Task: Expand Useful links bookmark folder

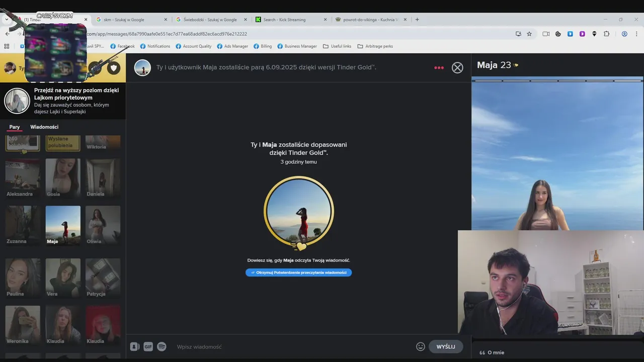Action: 337,46
